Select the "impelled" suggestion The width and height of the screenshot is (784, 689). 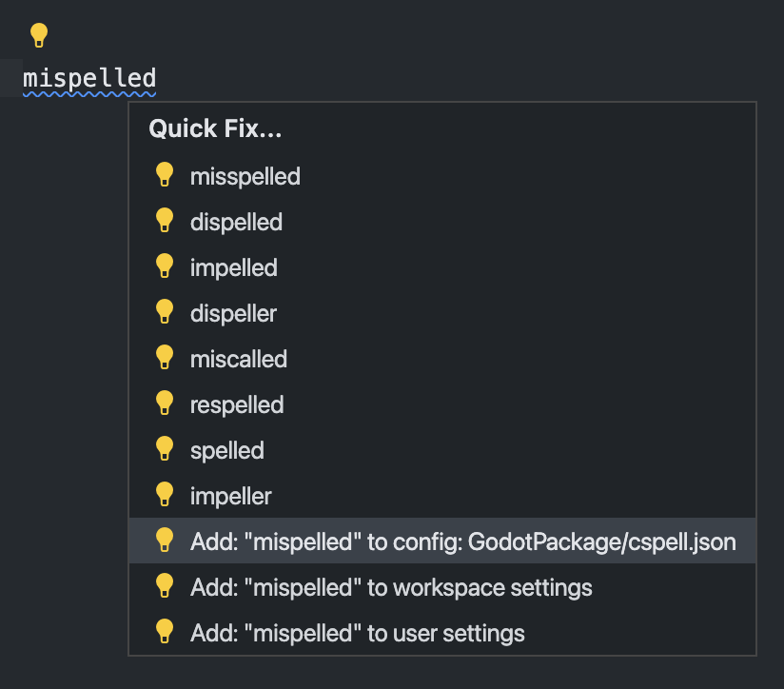click(233, 267)
